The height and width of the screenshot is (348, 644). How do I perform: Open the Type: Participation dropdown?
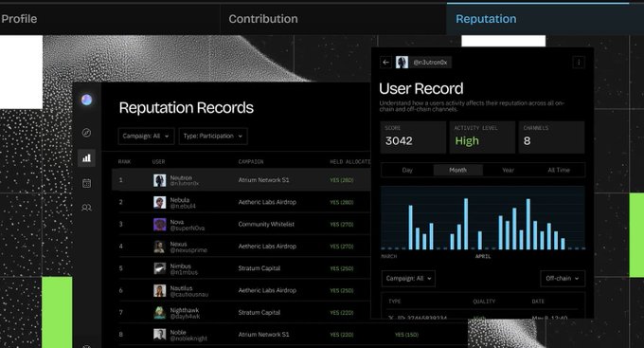(213, 137)
